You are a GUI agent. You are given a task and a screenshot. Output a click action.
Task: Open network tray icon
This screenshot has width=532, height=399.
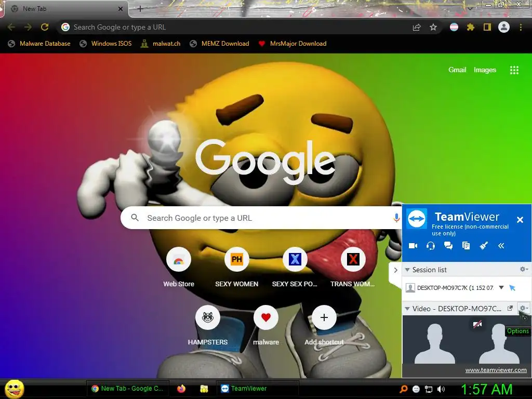pyautogui.click(x=429, y=389)
